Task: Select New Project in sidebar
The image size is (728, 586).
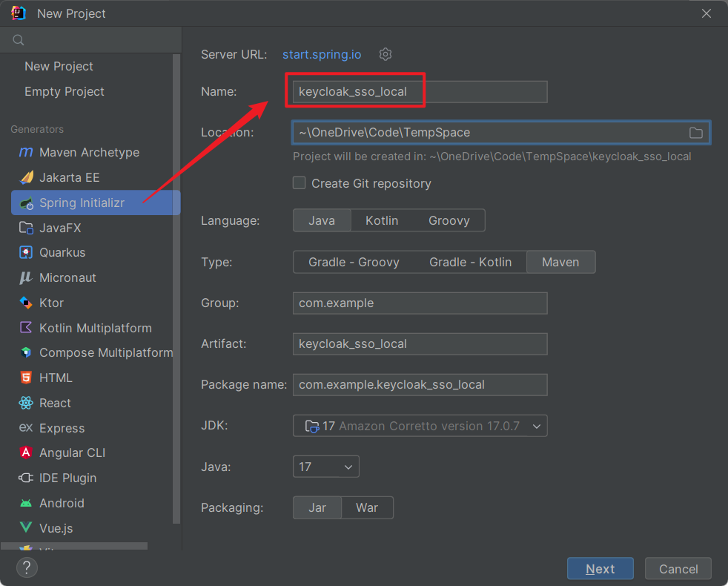Action: [59, 67]
